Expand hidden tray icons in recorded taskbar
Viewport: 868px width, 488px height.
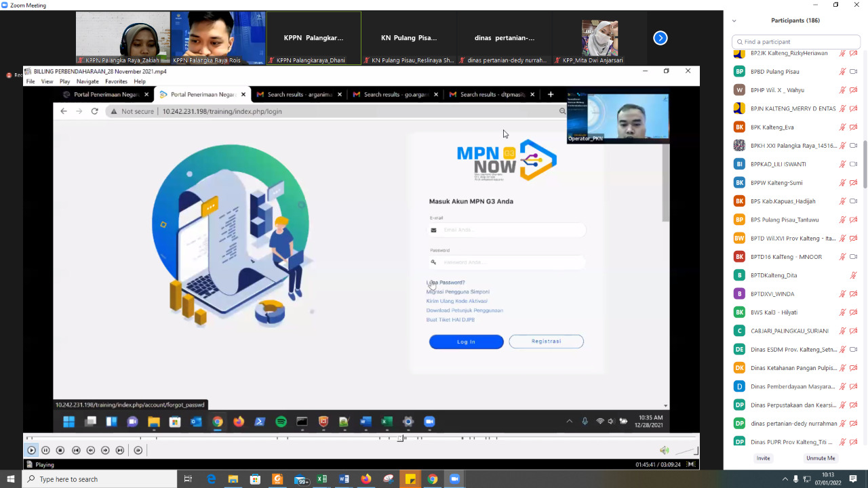tap(569, 422)
